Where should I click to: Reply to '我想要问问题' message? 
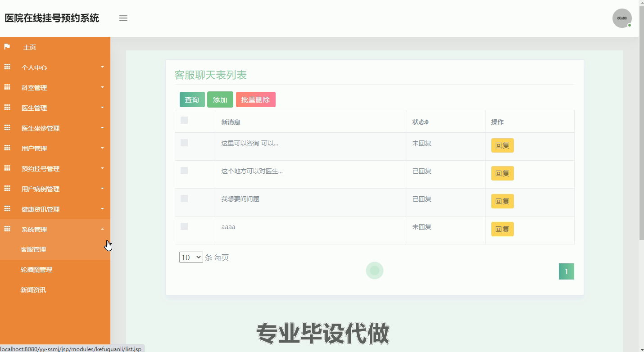point(502,201)
